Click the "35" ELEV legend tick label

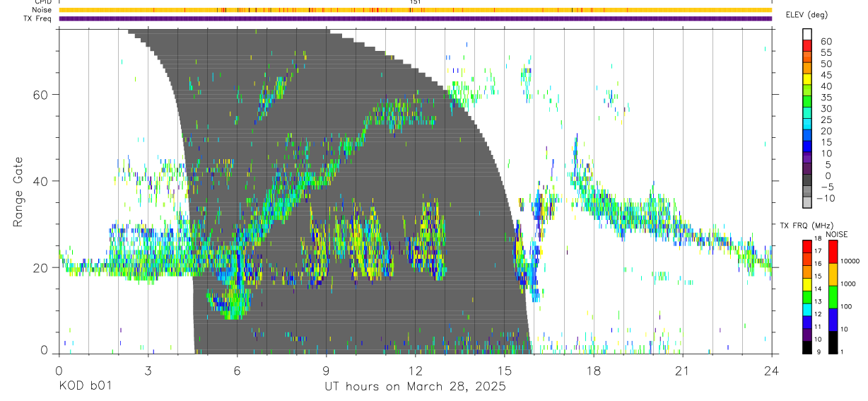point(826,98)
